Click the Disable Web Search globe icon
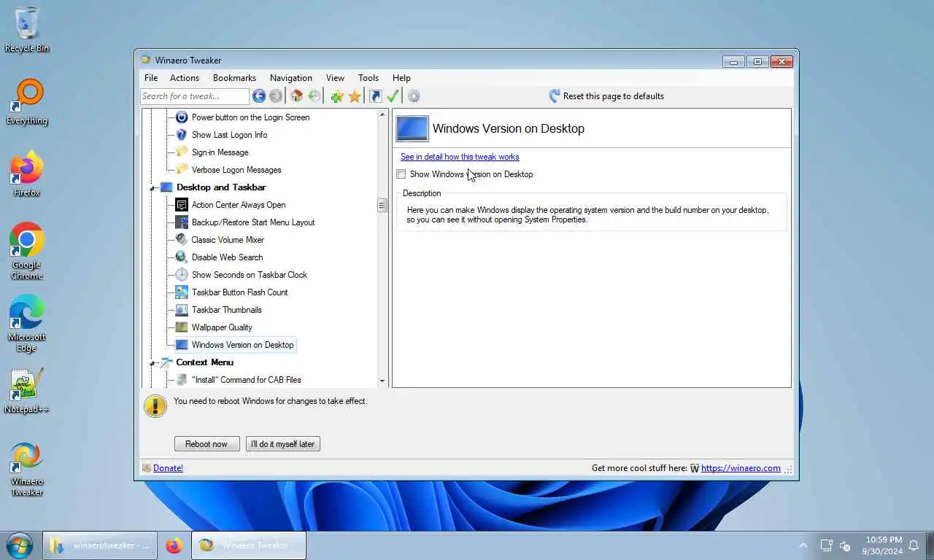This screenshot has height=560, width=934. click(x=182, y=257)
